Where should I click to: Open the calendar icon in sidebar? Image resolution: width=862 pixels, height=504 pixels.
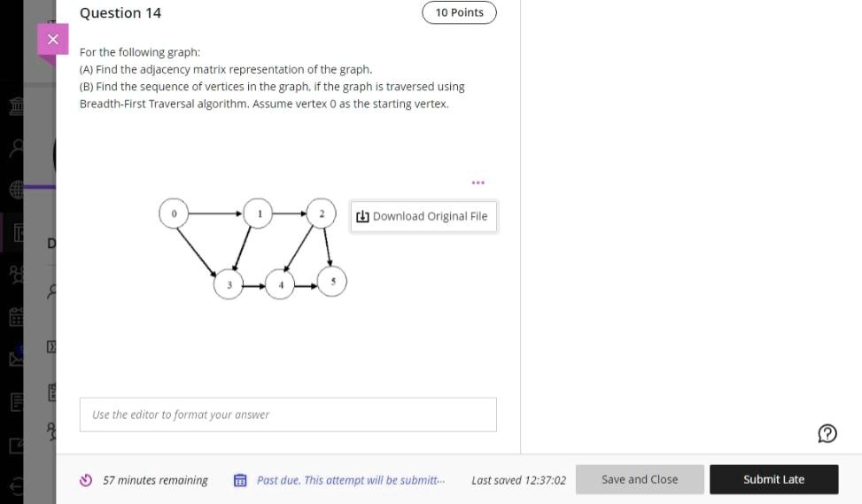(17, 316)
